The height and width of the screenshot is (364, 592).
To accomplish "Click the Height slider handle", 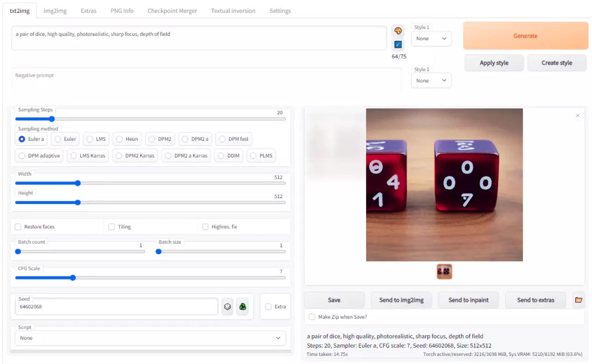I will pyautogui.click(x=78, y=202).
